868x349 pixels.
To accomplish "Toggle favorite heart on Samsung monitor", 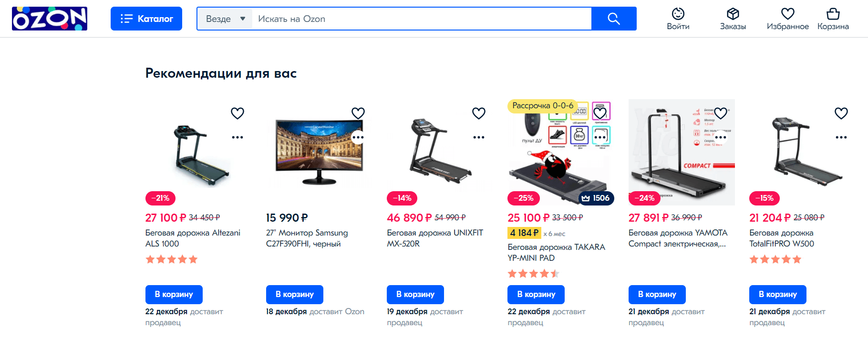I will [x=358, y=113].
